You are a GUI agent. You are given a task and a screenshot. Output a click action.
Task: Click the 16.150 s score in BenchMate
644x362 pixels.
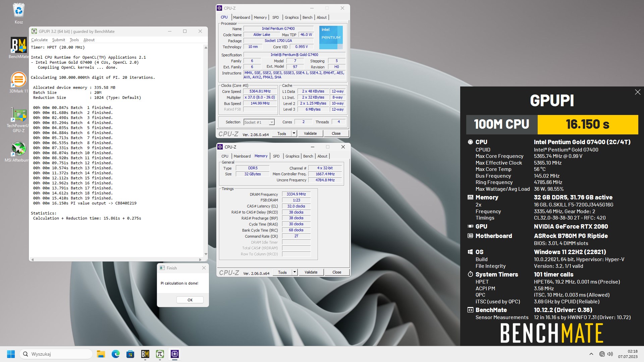[588, 124]
